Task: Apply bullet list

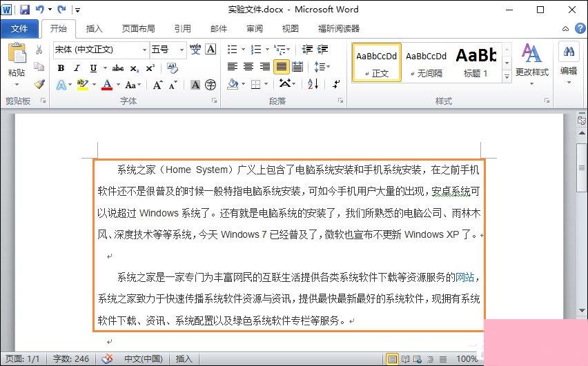Action: 233,49
